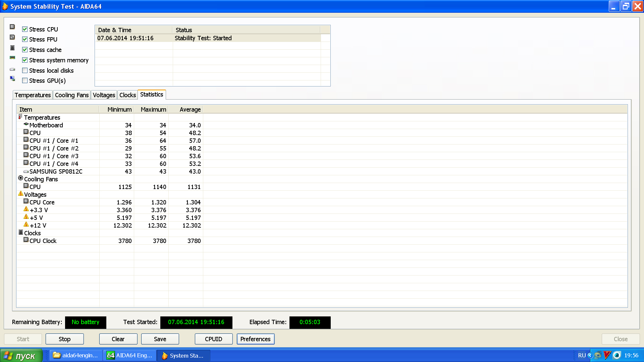The height and width of the screenshot is (362, 644).
Task: Open the Preferences dialog button
Action: [255, 339]
